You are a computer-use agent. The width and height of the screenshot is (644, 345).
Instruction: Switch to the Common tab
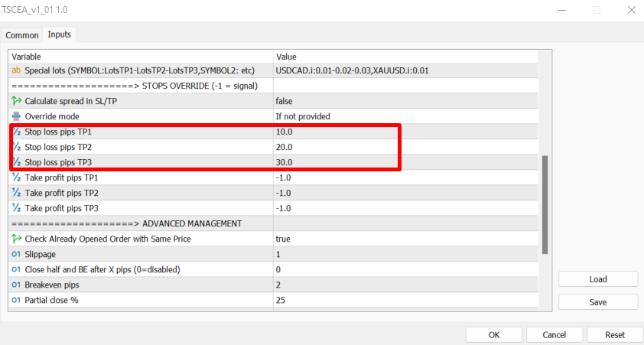[21, 35]
